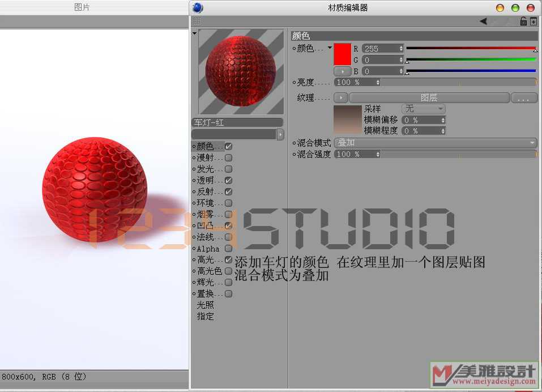Select the 颜色 channel label
The image size is (542, 392).
click(206, 147)
